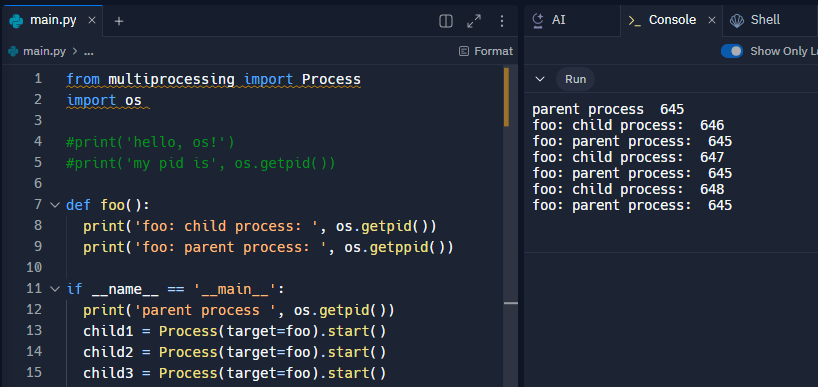Close the Console tab
Screen dimensions: 818x387
[x=712, y=20]
